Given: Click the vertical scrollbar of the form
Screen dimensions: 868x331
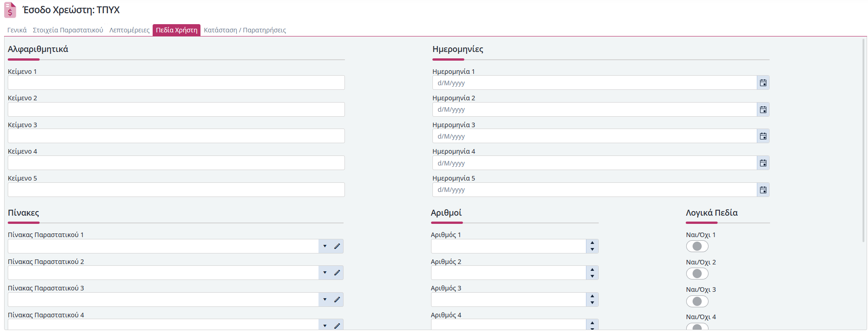Looking at the screenshot, I should [x=863, y=140].
